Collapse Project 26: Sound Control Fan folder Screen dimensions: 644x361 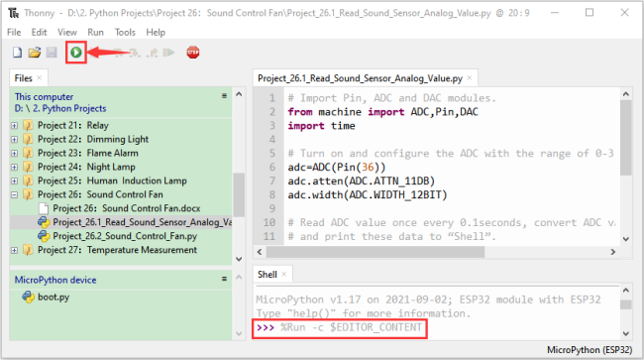coord(15,195)
